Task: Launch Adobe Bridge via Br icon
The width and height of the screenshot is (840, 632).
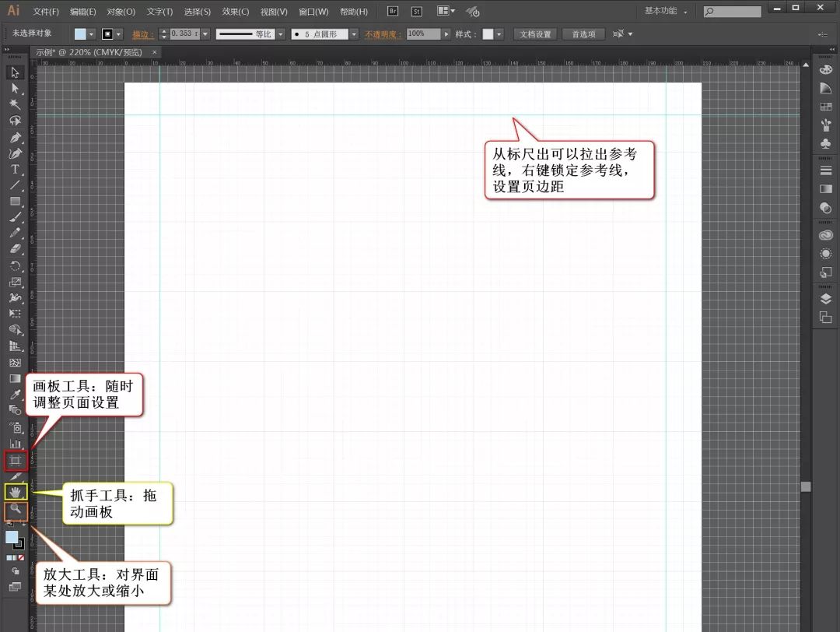Action: tap(393, 11)
